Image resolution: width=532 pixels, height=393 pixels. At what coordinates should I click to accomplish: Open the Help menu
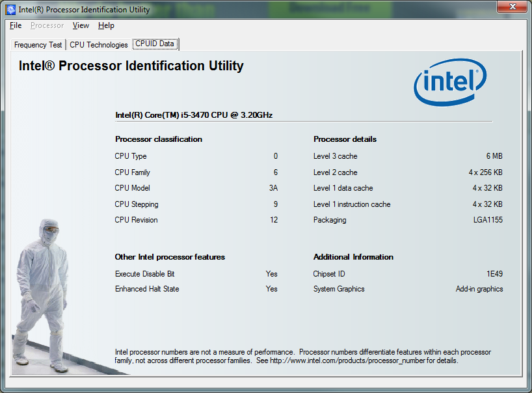pyautogui.click(x=106, y=25)
